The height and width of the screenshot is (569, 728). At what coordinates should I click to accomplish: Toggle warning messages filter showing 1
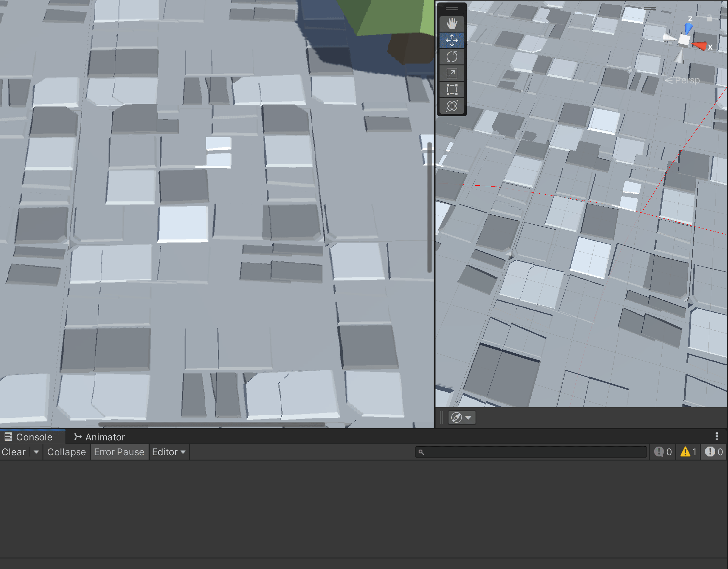[688, 452]
